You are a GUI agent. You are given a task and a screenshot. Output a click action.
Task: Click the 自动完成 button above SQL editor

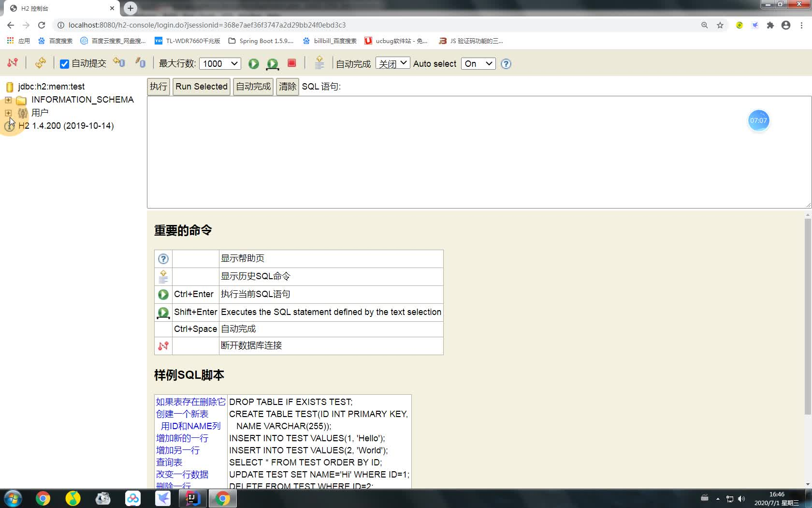click(253, 87)
